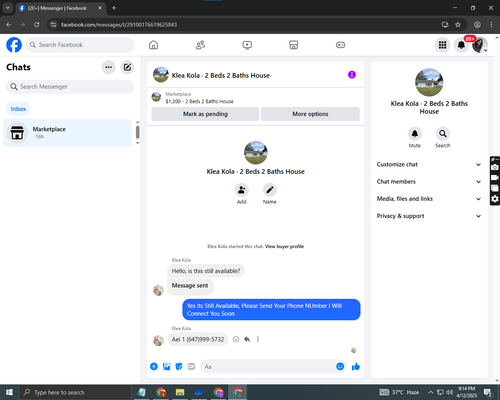Click Add people icon in chat
The image size is (500, 400).
pyautogui.click(x=241, y=190)
